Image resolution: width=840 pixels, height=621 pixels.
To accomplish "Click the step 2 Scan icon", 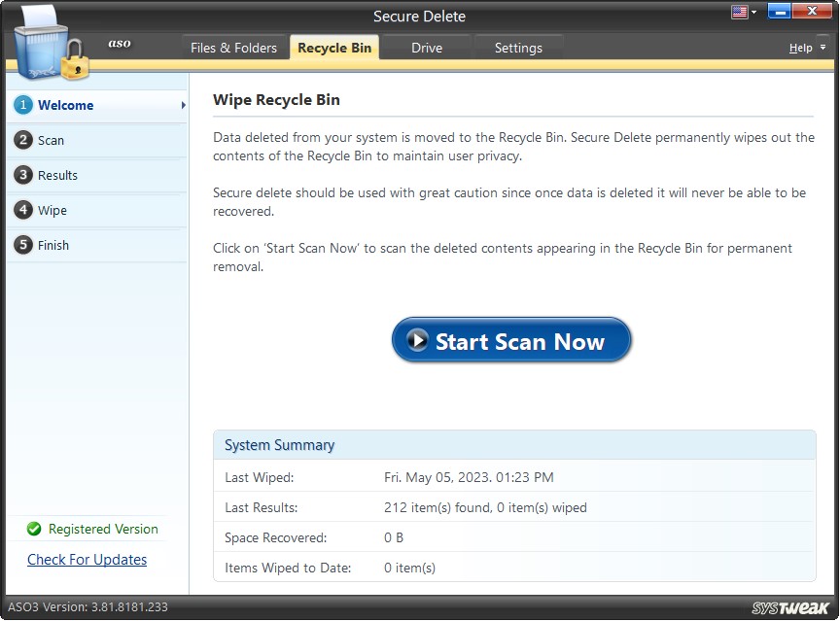I will pyautogui.click(x=21, y=140).
